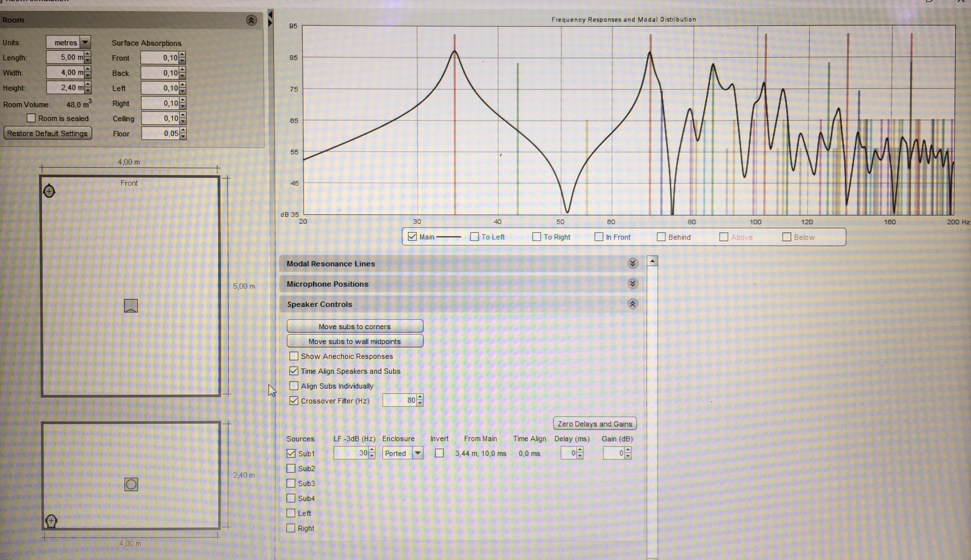This screenshot has width=971, height=560.
Task: Click the Floor surface absorption field
Action: click(x=160, y=133)
